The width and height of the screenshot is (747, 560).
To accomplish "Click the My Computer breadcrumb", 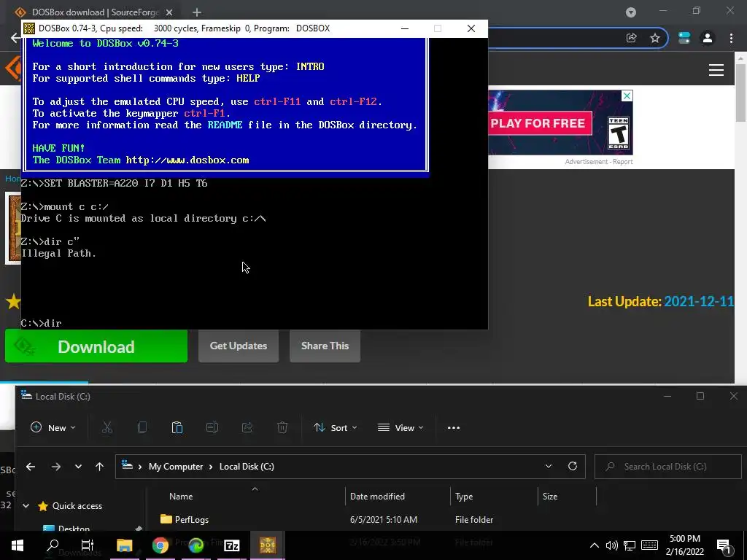I will pos(176,467).
